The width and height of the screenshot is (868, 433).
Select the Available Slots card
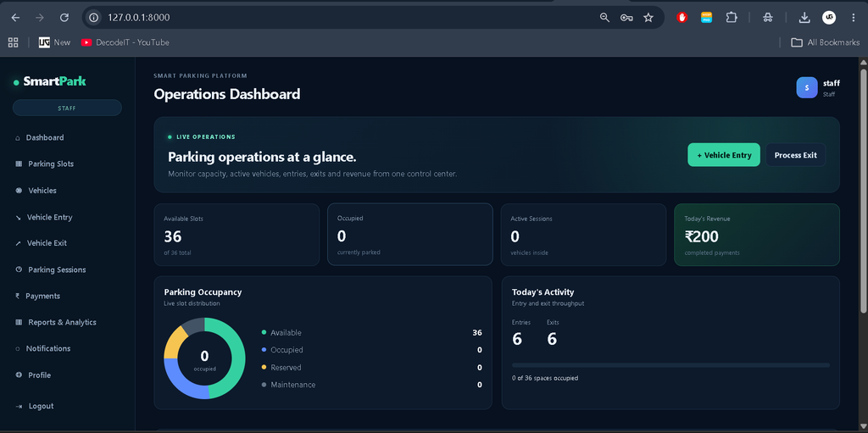coord(236,235)
